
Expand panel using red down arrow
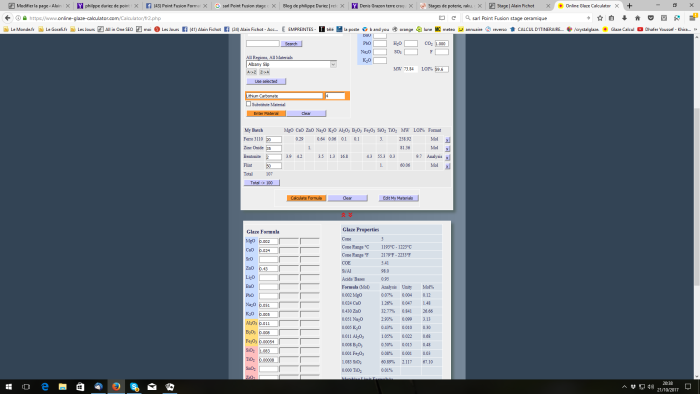click(x=350, y=215)
